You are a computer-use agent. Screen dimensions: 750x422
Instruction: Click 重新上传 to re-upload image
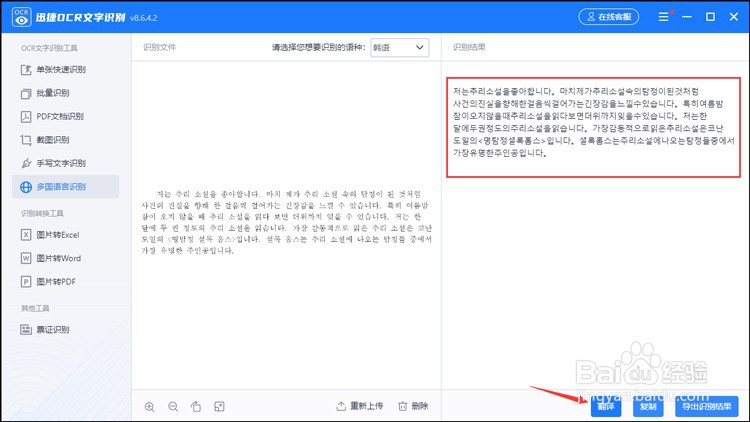click(x=360, y=406)
